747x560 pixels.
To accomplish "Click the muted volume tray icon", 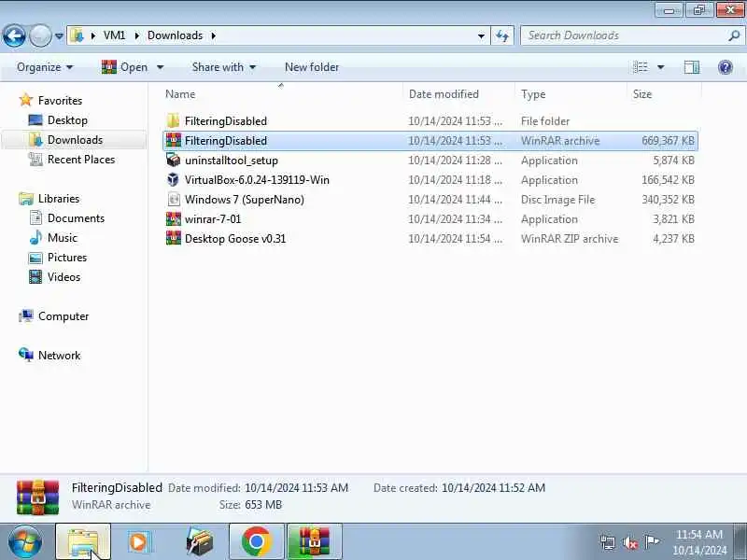I will coord(629,542).
